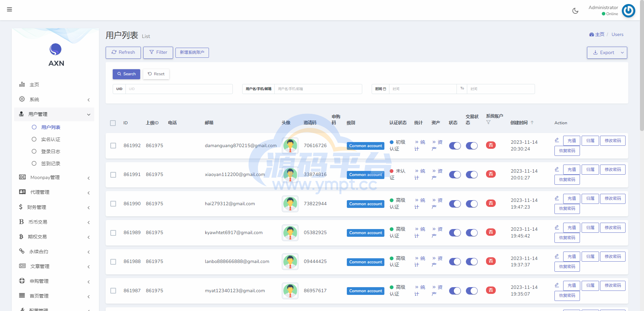Click 新增系统账户 button

click(192, 52)
